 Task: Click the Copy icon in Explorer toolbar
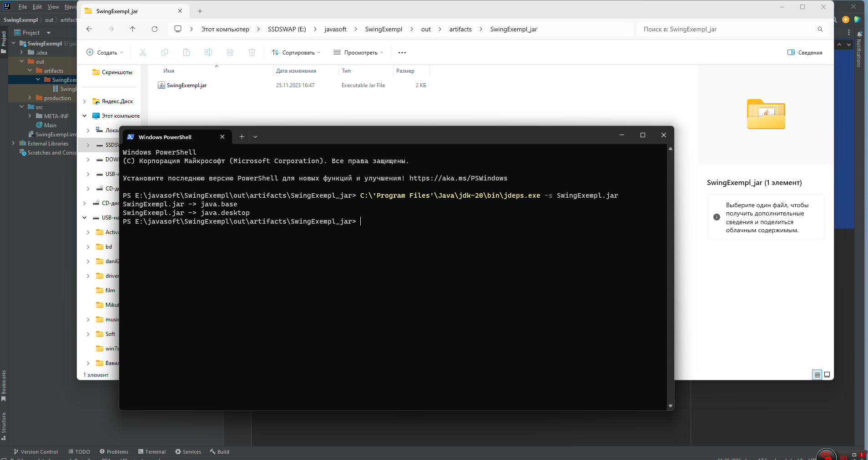(x=165, y=52)
